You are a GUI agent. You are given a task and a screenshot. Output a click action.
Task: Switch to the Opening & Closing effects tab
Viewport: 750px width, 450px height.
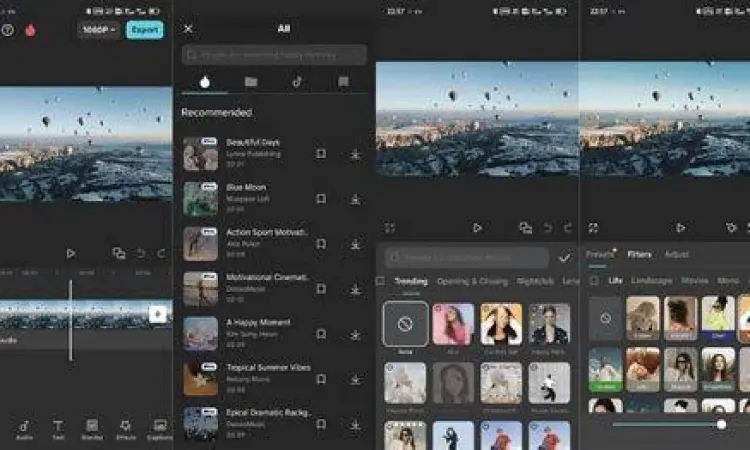[x=472, y=281]
